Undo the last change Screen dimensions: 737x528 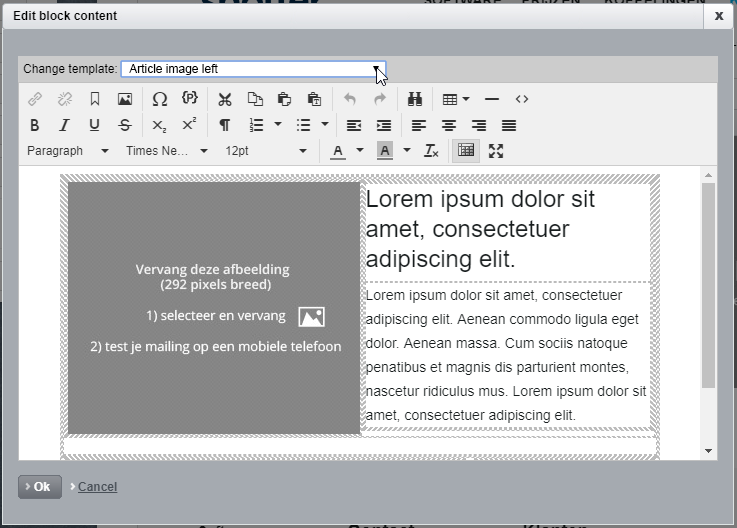[350, 99]
